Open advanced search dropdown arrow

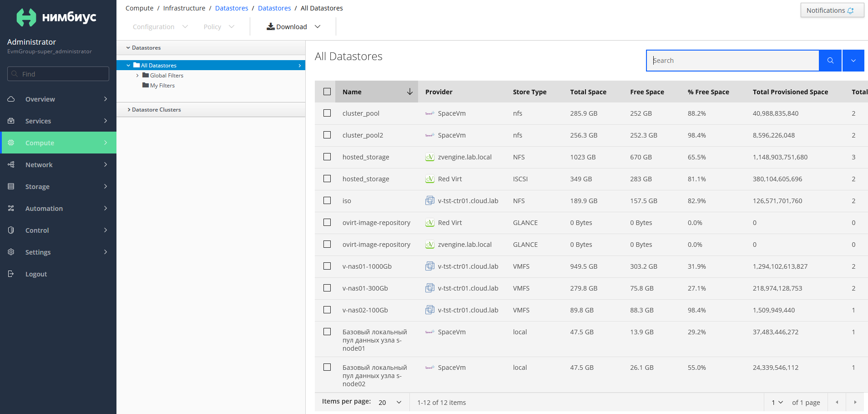(853, 61)
